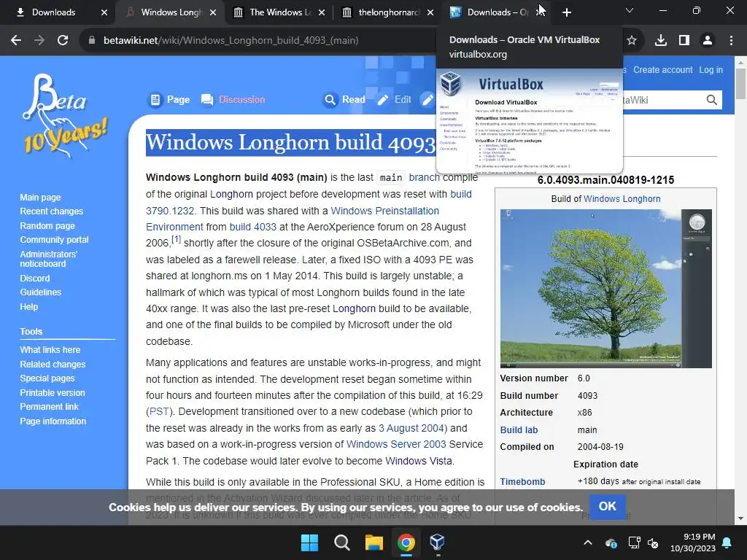747x560 pixels.
Task: Click the padlock site info icon
Action: (x=92, y=41)
